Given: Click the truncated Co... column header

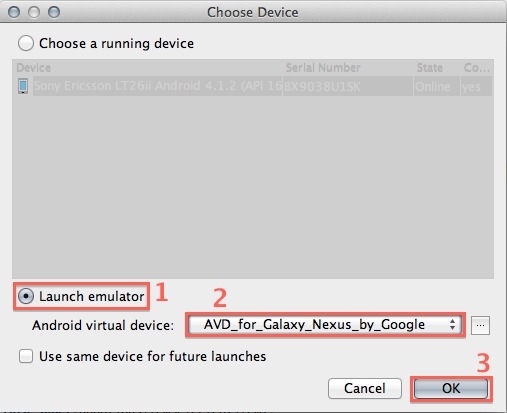Looking at the screenshot, I should tap(476, 68).
